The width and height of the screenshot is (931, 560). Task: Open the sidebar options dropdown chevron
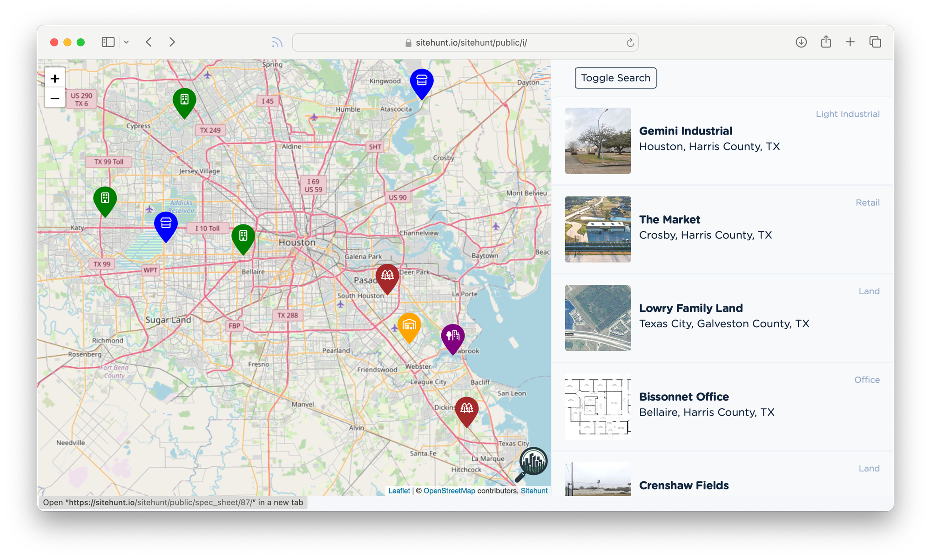pyautogui.click(x=126, y=42)
